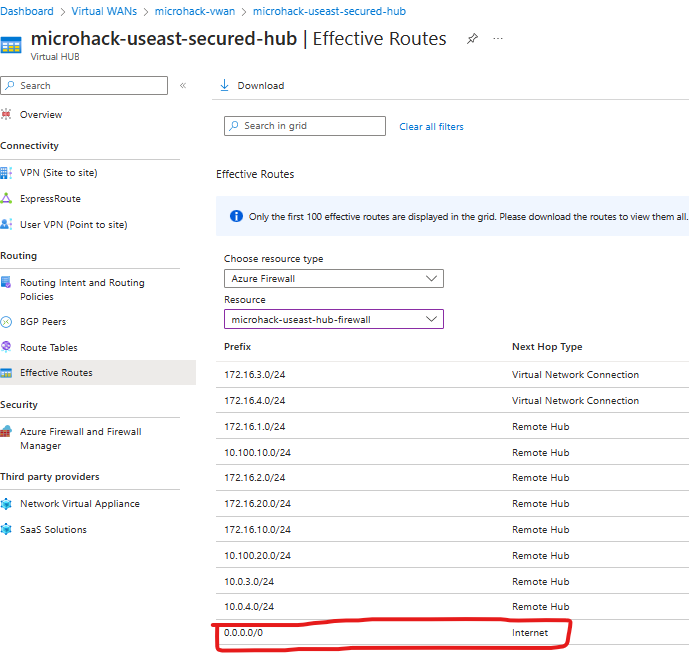This screenshot has height=670, width=689.
Task: Select prefix 172.16.20.0/24 cell
Action: tap(257, 503)
